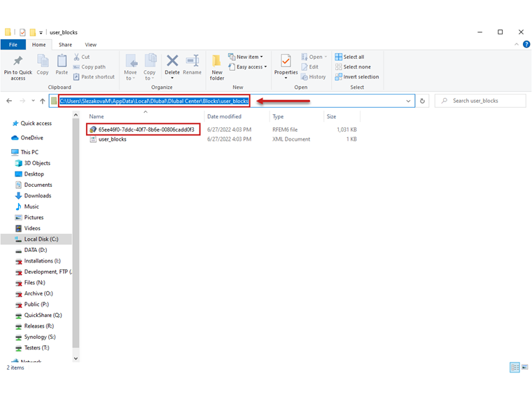Create a New folder from ribbon
Image resolution: width=532 pixels, height=399 pixels.
(x=217, y=67)
